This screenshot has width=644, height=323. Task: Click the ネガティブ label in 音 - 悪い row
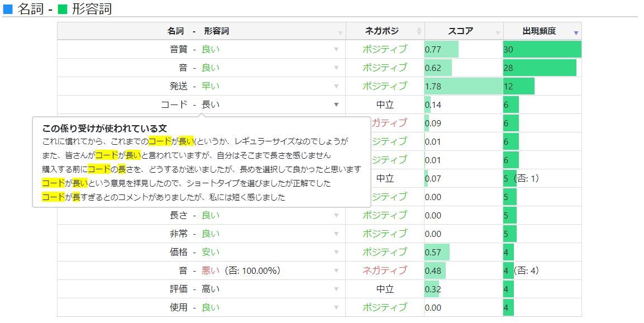pyautogui.click(x=384, y=270)
